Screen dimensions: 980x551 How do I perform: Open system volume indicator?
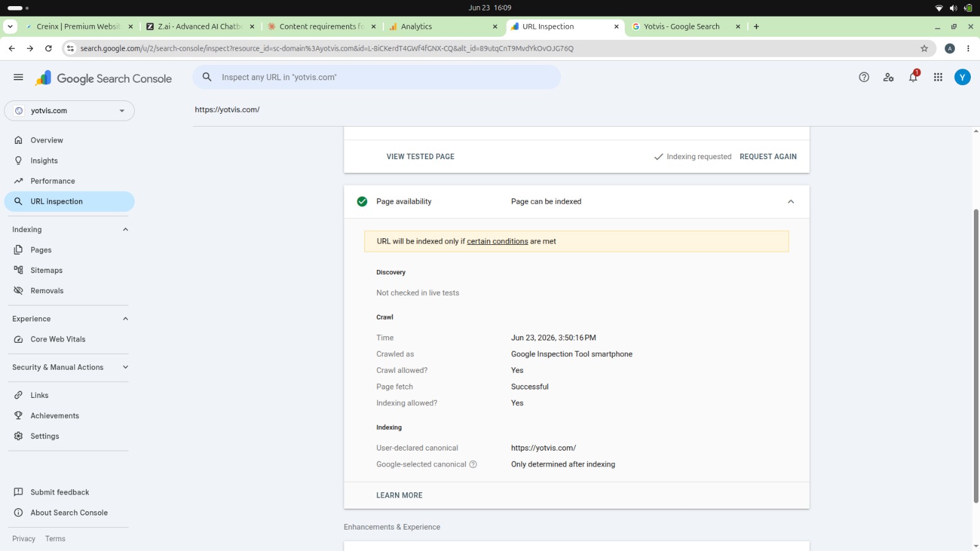pos(953,8)
